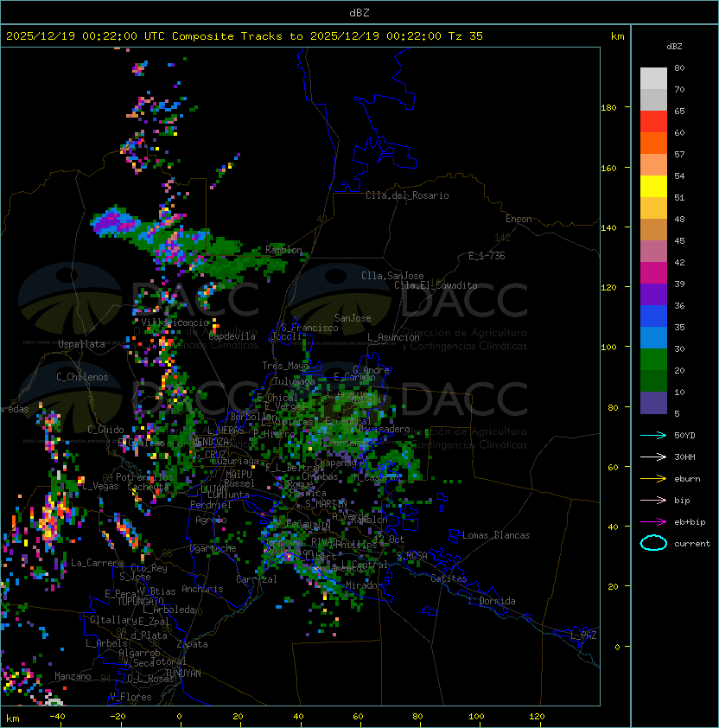Click the 'Agrelo' map label
This screenshot has height=728, width=719.
211,520
